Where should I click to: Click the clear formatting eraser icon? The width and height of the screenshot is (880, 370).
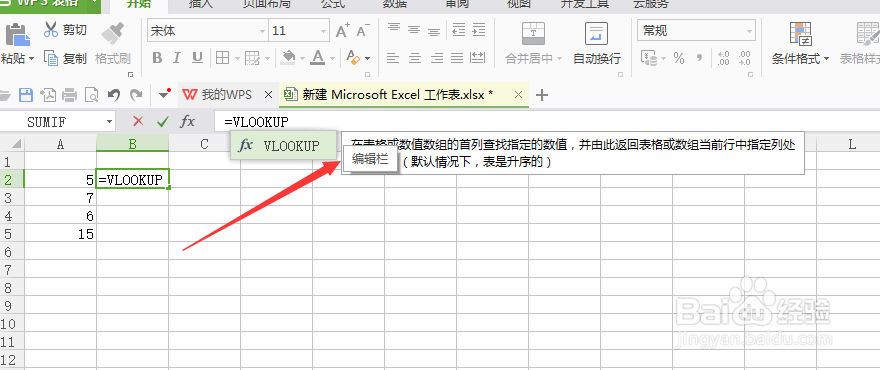click(353, 58)
